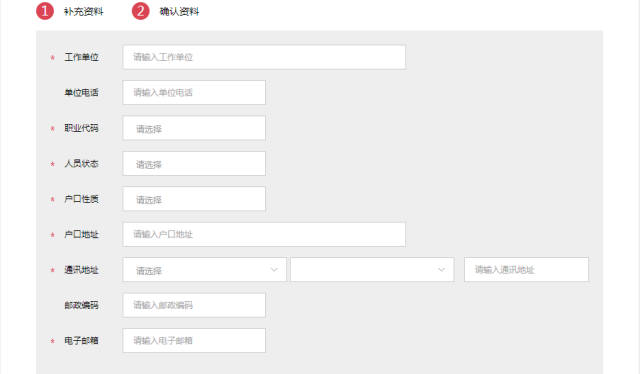The height and width of the screenshot is (374, 640).
Task: Select the 补充资料 step label
Action: [x=83, y=11]
